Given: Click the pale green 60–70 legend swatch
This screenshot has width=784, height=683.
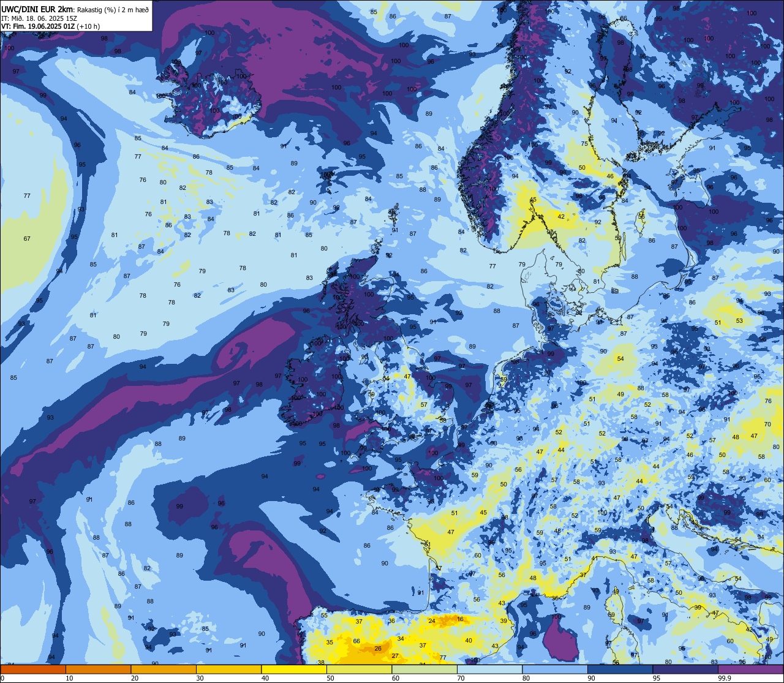Looking at the screenshot, I should 424,669.
